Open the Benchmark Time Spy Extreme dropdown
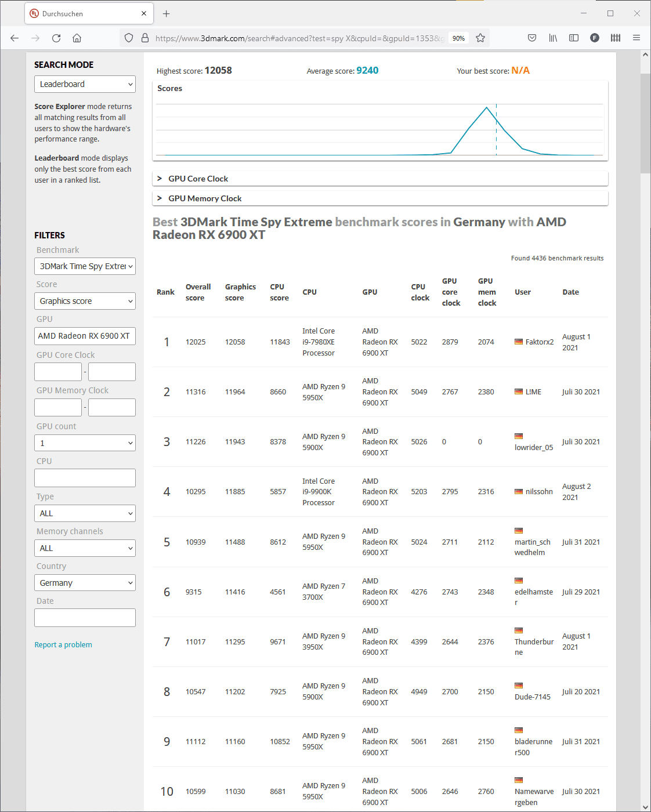This screenshot has height=812, width=651. [x=85, y=266]
